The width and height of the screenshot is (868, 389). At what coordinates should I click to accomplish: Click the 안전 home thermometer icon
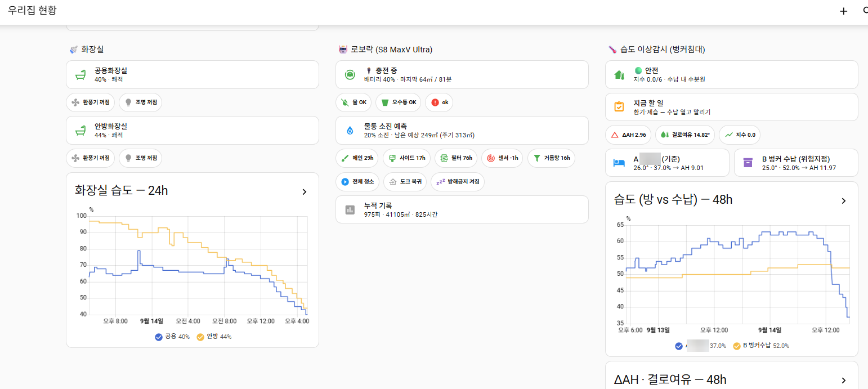coord(619,75)
